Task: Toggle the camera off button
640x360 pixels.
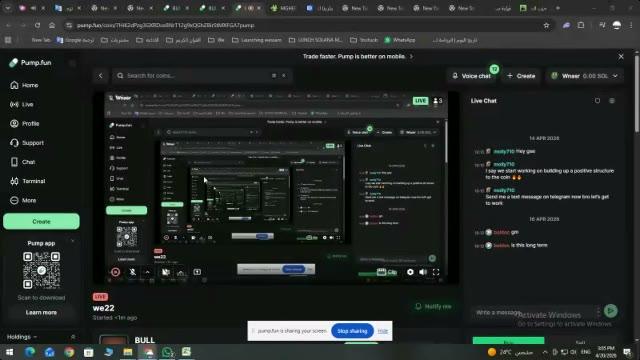Action: point(166,272)
